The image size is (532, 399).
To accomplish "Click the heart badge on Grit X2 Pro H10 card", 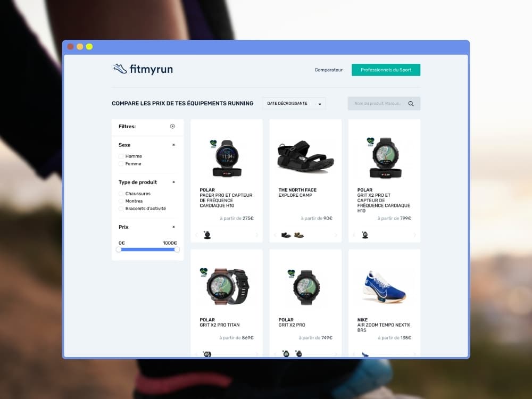I will (x=370, y=142).
